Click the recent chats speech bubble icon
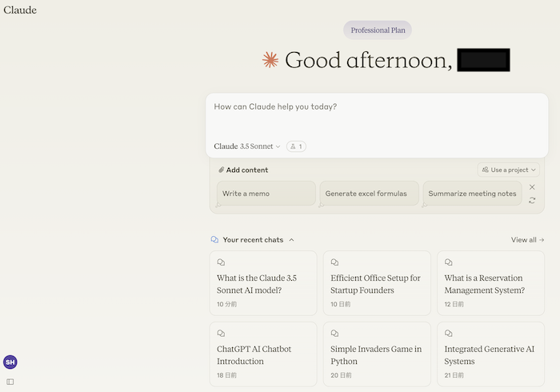The height and width of the screenshot is (392, 560). pyautogui.click(x=214, y=239)
